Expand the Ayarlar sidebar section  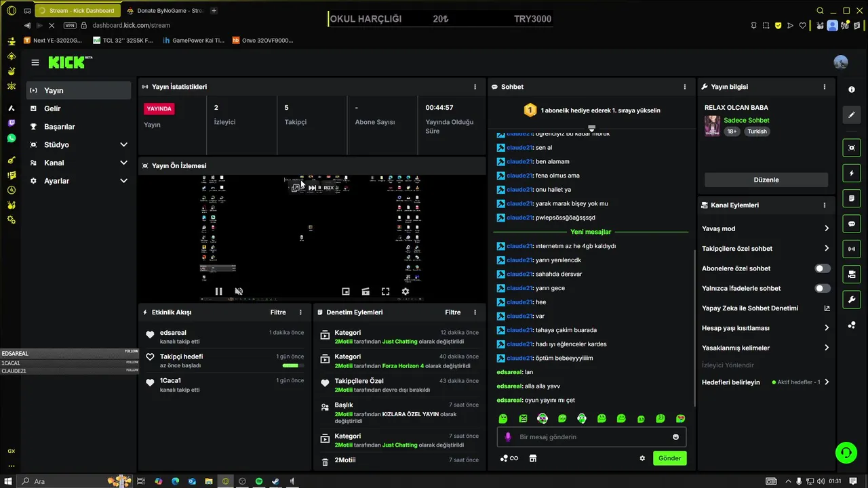point(123,181)
